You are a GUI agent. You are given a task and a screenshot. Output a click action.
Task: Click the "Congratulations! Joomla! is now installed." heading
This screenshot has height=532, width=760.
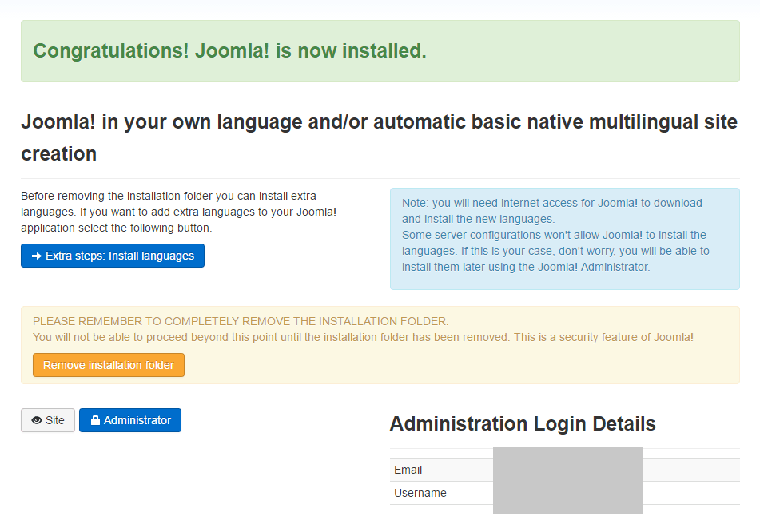(x=229, y=51)
